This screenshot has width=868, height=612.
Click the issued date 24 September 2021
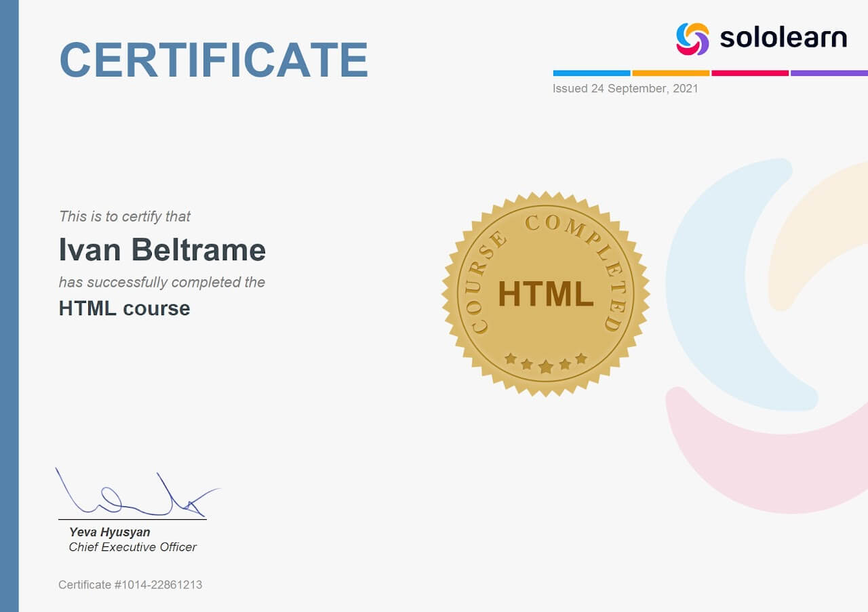click(x=624, y=88)
